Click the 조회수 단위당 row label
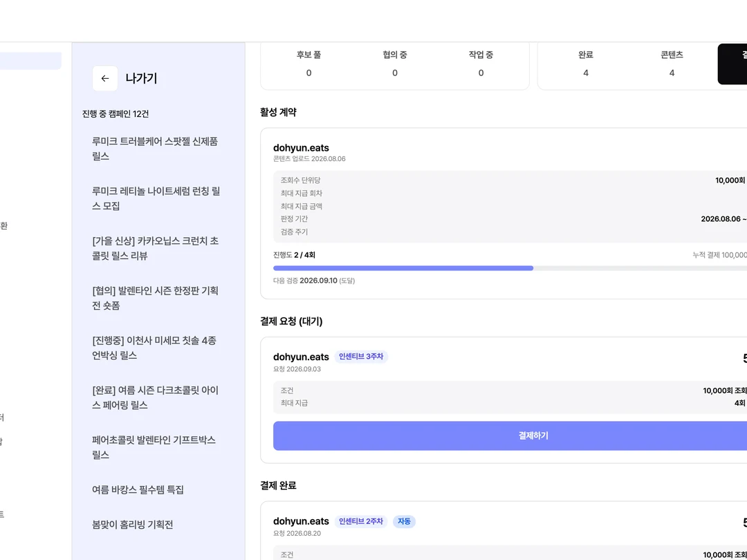The height and width of the screenshot is (560, 747). pos(301,180)
